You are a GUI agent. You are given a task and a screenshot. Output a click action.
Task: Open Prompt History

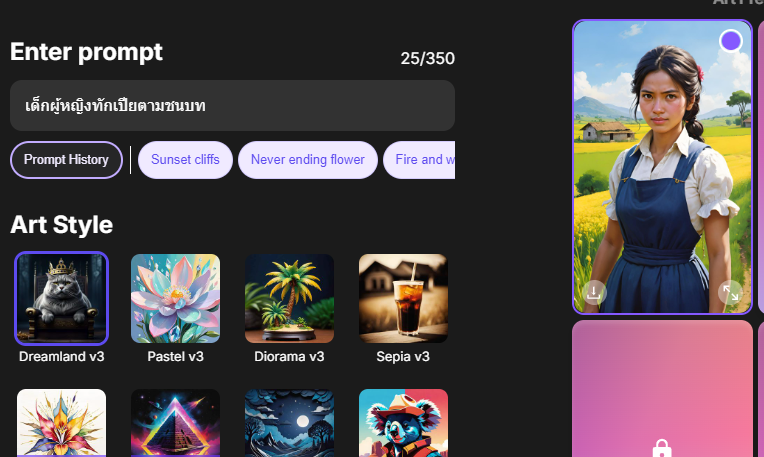pos(66,160)
